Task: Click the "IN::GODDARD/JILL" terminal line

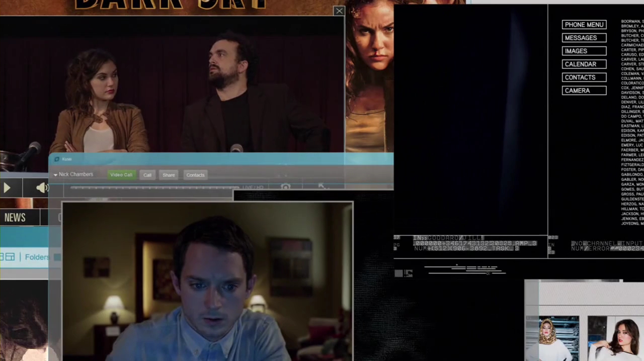Action: click(x=449, y=238)
